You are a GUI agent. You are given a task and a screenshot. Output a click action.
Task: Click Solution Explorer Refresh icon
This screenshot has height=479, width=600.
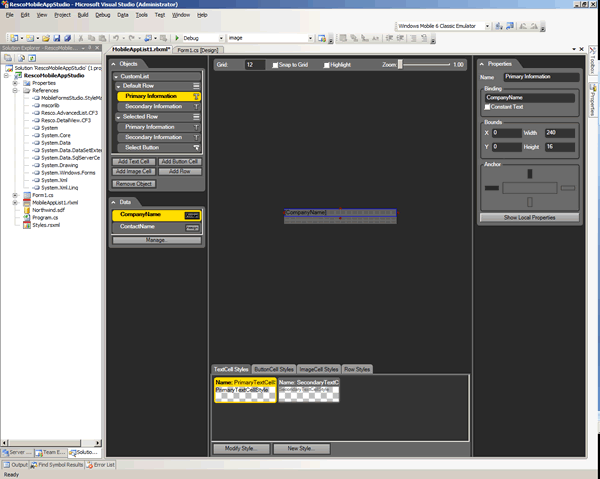point(32,58)
